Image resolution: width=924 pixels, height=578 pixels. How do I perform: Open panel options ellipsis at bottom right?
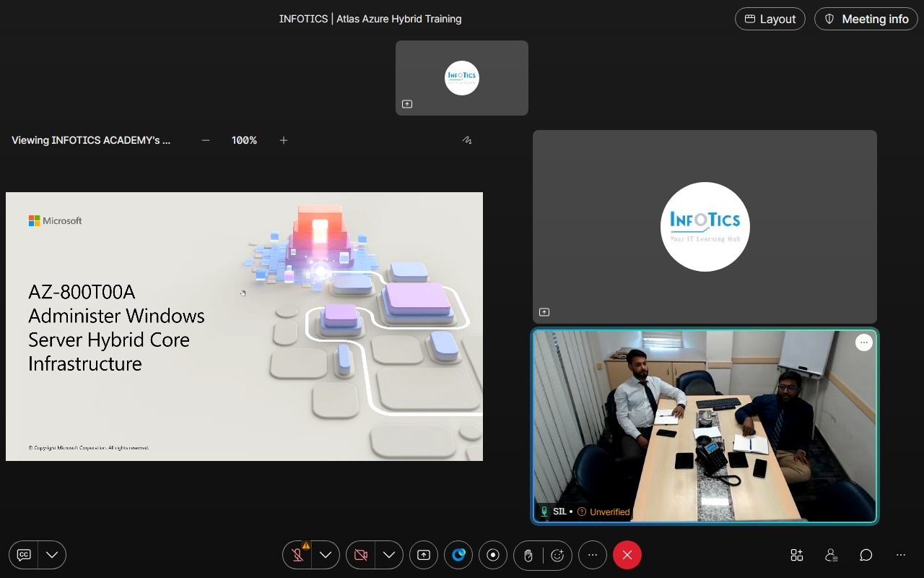coord(901,555)
